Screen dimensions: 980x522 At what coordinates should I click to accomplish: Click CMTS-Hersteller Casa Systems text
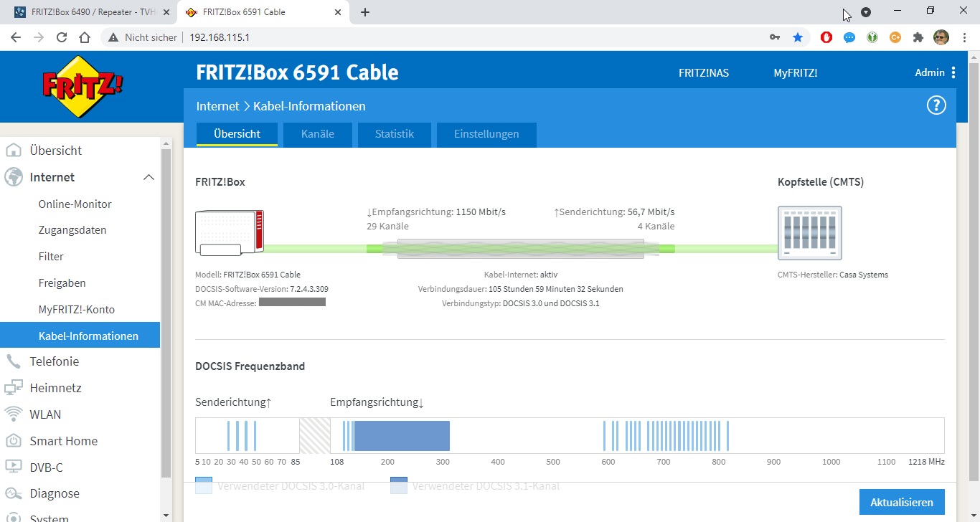point(833,275)
